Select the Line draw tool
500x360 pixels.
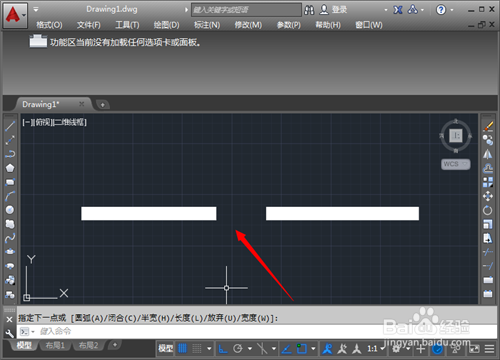[10, 126]
